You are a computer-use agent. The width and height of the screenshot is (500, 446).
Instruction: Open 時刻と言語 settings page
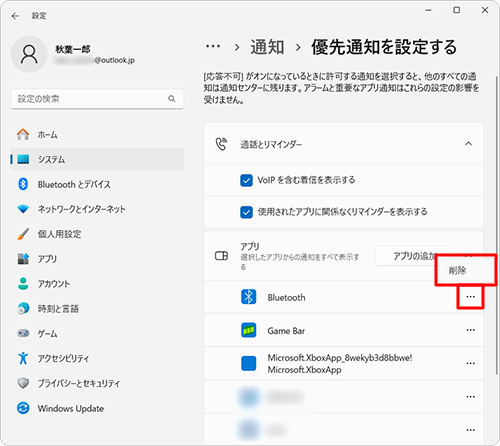[97, 308]
